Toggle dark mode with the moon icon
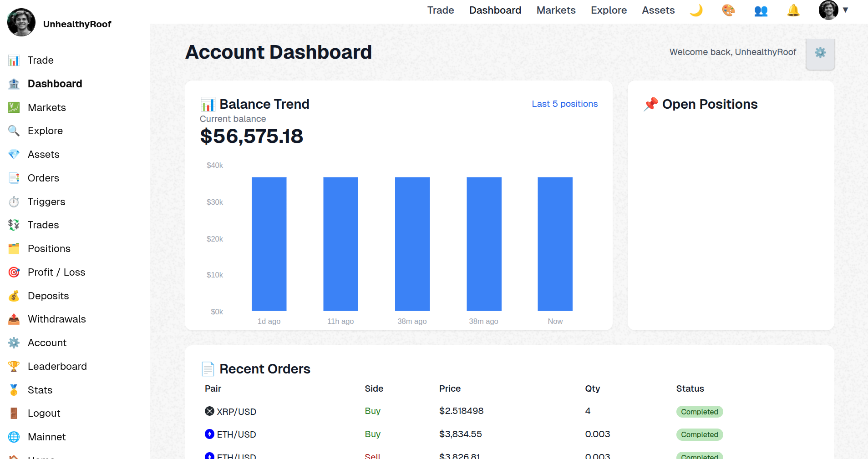Screen dimensions: 868x459 696,10
